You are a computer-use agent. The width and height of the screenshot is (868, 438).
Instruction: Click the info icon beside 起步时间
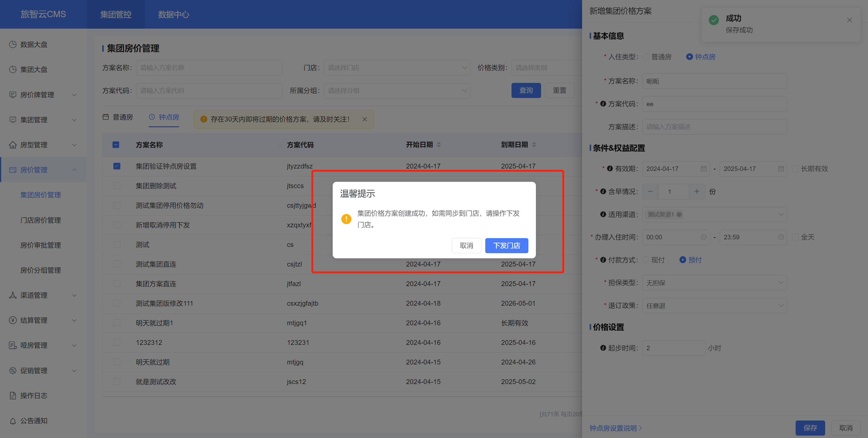pos(603,348)
